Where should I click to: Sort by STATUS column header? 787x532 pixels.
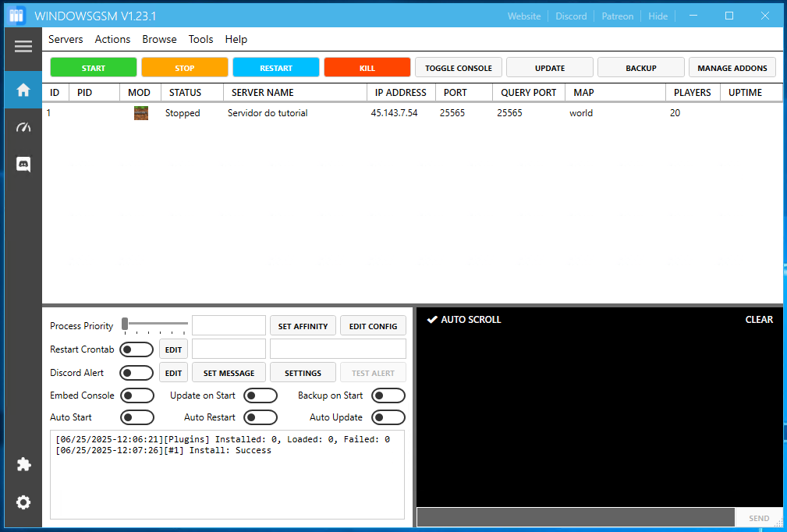[x=192, y=93]
